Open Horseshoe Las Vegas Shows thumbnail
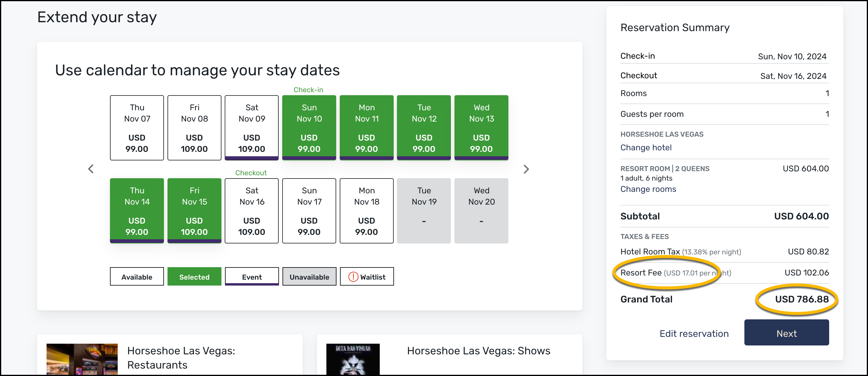 (353, 359)
